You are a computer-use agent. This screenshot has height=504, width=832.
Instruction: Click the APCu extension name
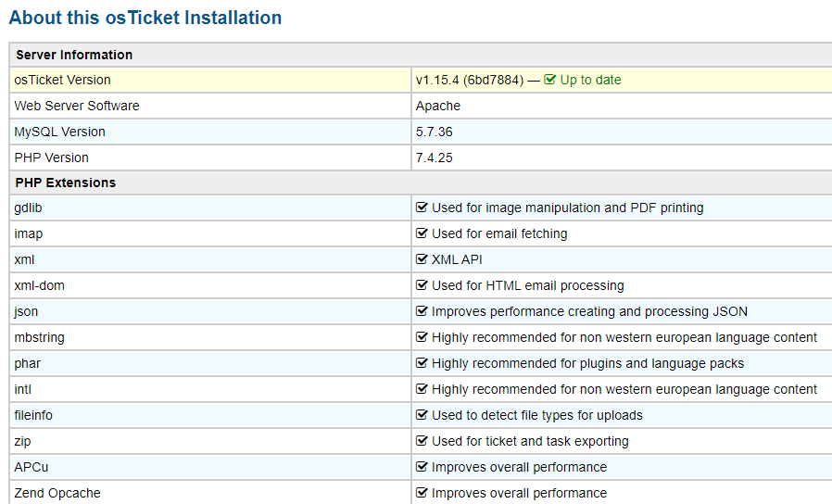pos(31,467)
